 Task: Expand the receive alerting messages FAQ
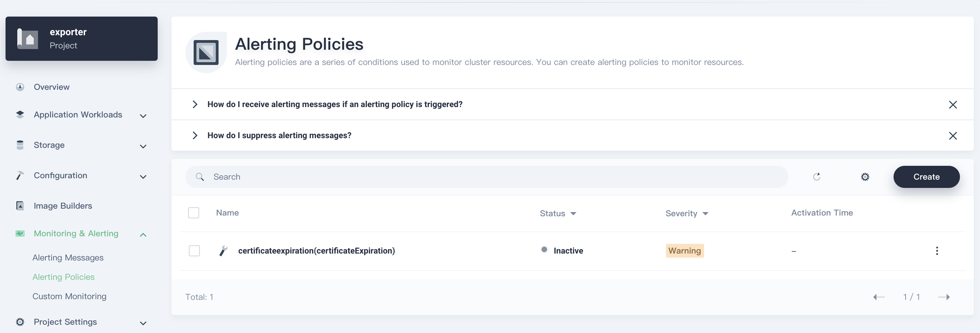(195, 104)
